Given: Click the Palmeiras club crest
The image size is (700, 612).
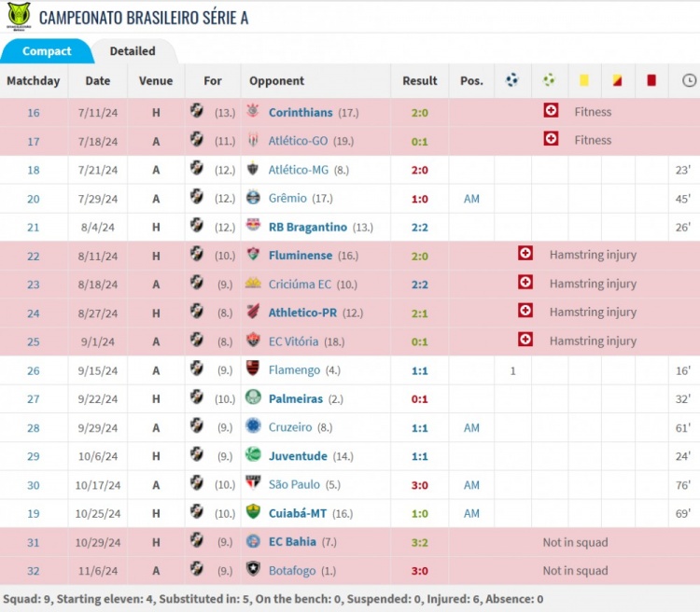Looking at the screenshot, I should click(253, 398).
